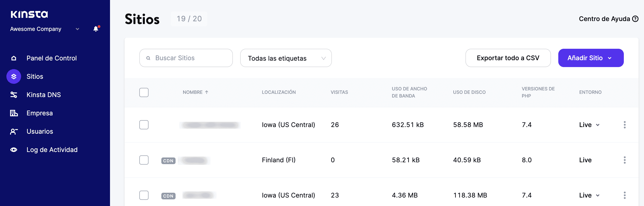This screenshot has height=206, width=644.
Task: Go to Panel de Control
Action: [52, 58]
